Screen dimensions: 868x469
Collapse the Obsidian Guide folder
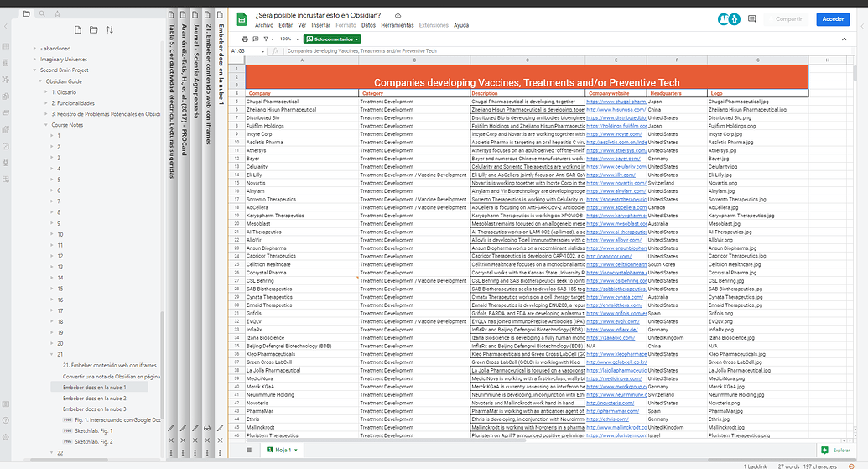pos(40,81)
